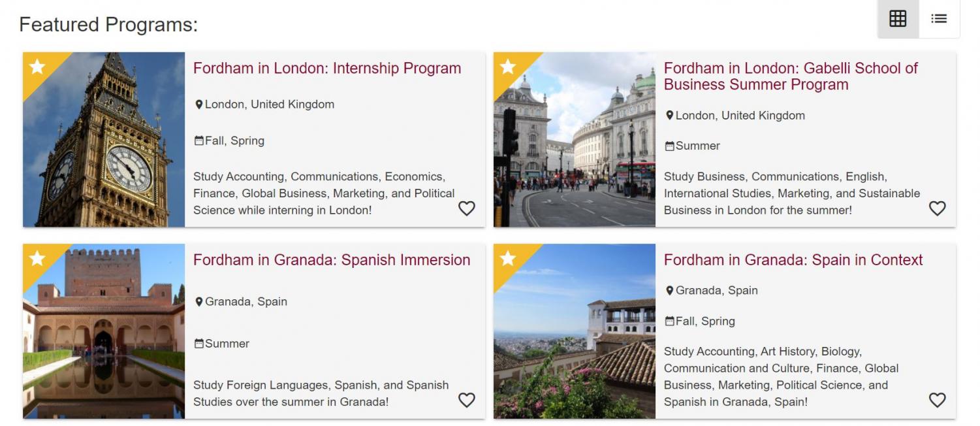Switch to list view layout
Image resolution: width=980 pixels, height=426 pixels.
(x=939, y=19)
